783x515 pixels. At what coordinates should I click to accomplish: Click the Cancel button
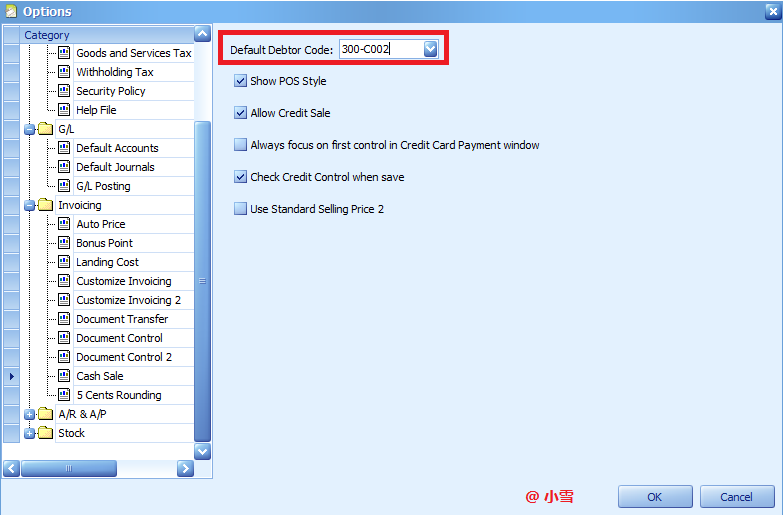(737, 497)
